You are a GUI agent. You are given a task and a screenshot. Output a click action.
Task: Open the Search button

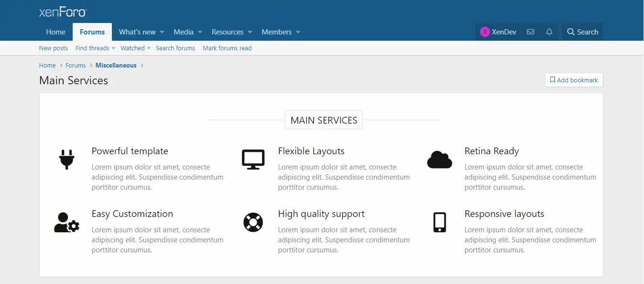[x=582, y=32]
